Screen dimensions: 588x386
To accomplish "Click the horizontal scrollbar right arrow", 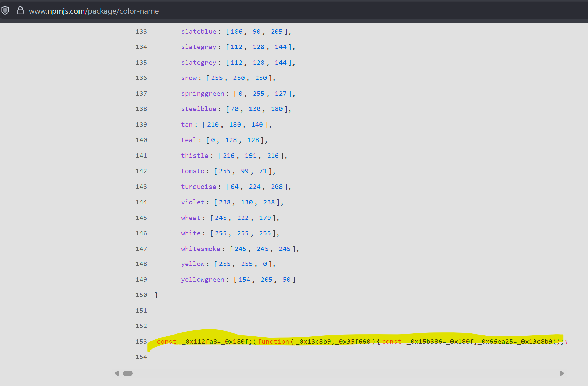I will tap(562, 373).
